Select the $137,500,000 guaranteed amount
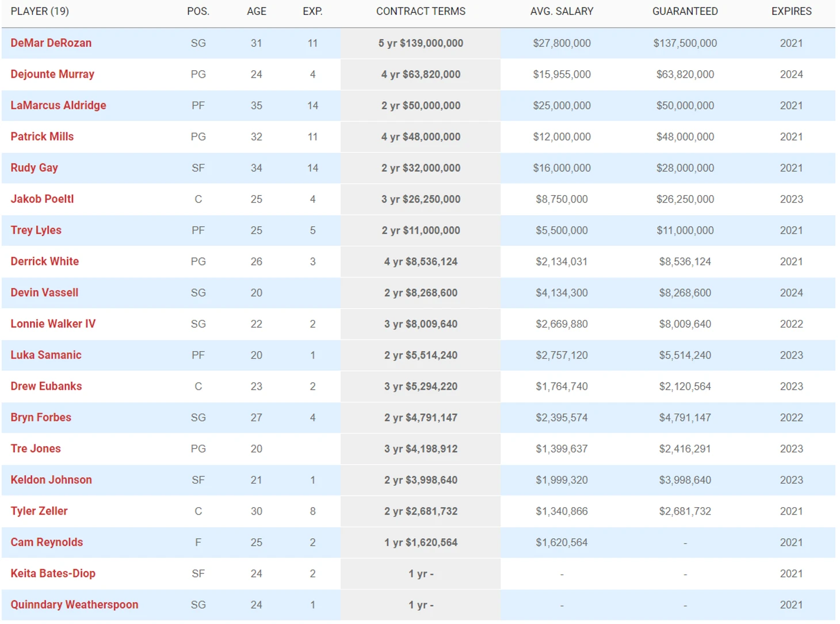The image size is (840, 624). pyautogui.click(x=685, y=43)
